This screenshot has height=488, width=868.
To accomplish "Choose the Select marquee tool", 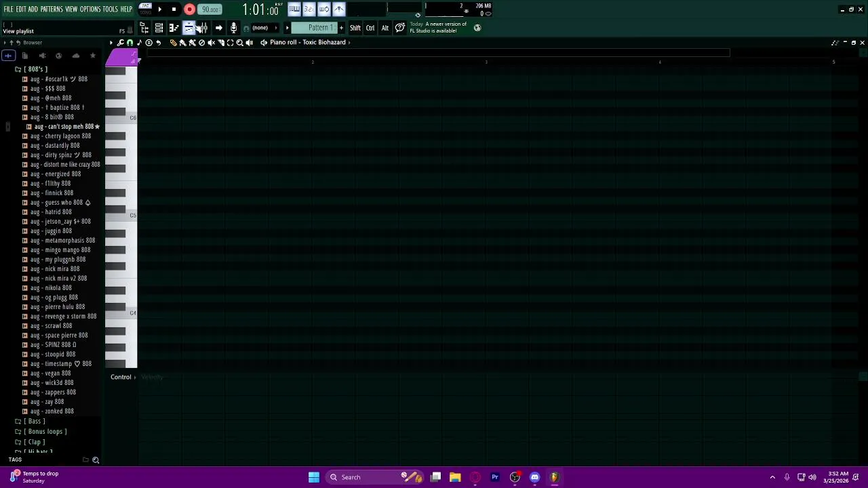I will coord(230,42).
